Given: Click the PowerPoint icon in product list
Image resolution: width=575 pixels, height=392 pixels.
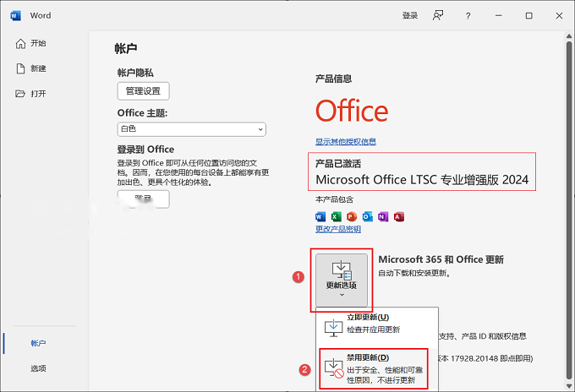Looking at the screenshot, I should [352, 217].
